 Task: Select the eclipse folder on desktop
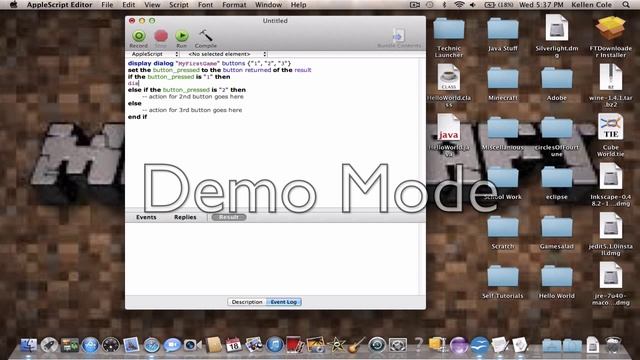tap(557, 183)
